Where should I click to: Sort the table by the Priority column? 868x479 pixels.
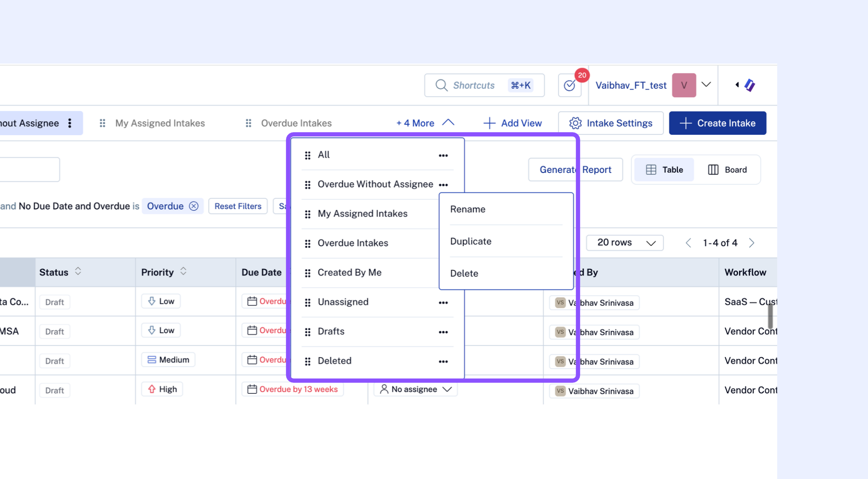click(183, 271)
